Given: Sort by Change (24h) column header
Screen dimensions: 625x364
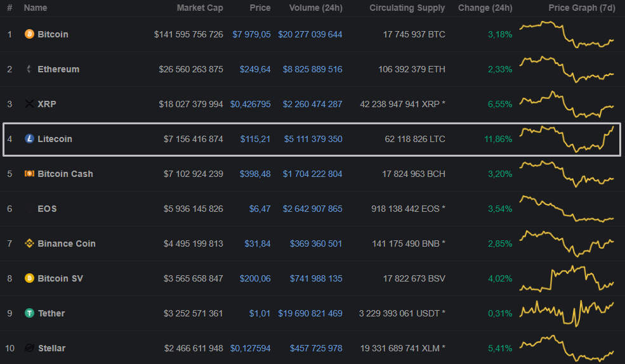Looking at the screenshot, I should click(x=485, y=8).
